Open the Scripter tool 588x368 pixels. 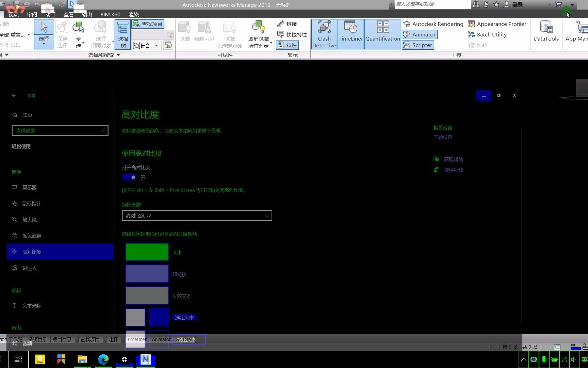pyautogui.click(x=418, y=45)
